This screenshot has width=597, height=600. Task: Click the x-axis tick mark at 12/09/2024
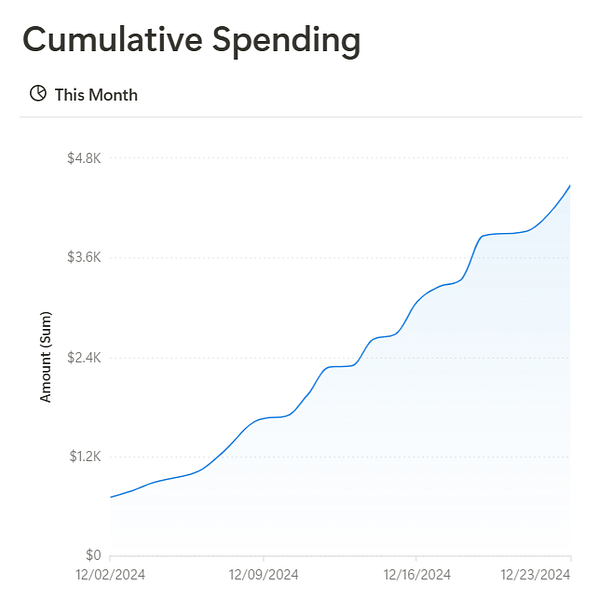[263, 559]
